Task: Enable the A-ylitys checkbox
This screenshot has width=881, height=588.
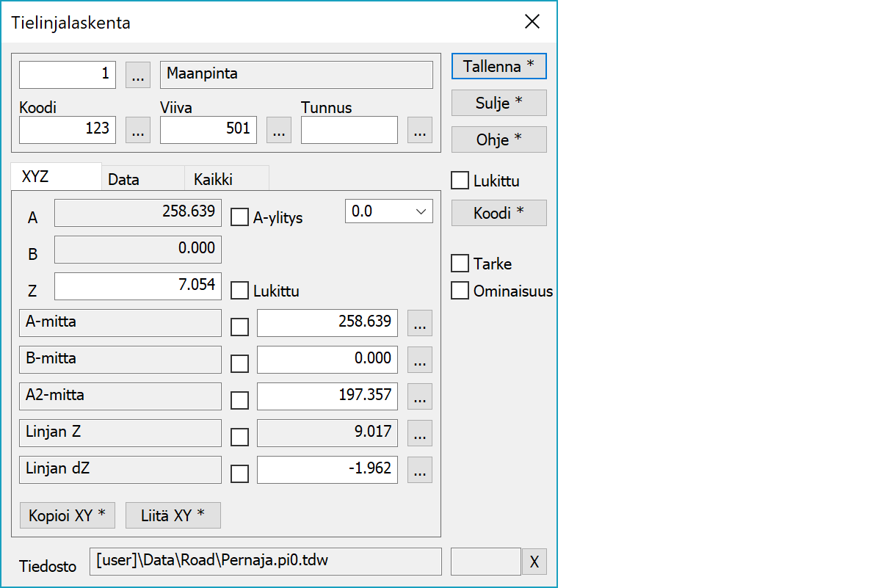Action: click(239, 217)
